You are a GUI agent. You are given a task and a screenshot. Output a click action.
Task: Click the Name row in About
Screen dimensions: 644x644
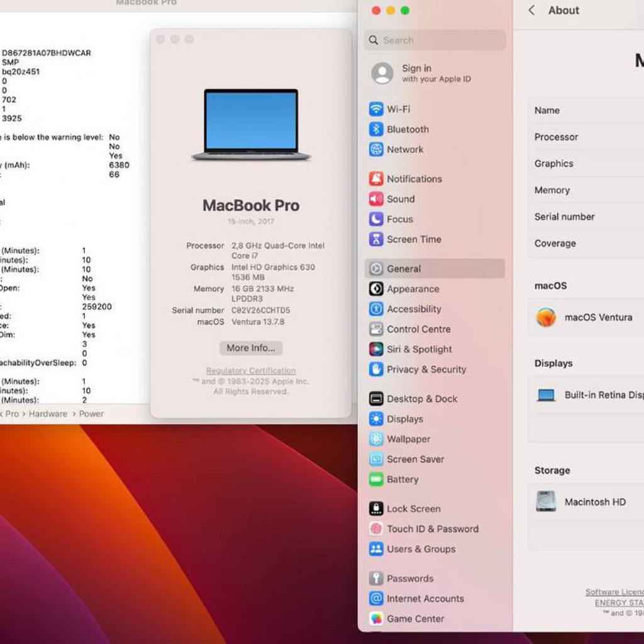(x=586, y=111)
